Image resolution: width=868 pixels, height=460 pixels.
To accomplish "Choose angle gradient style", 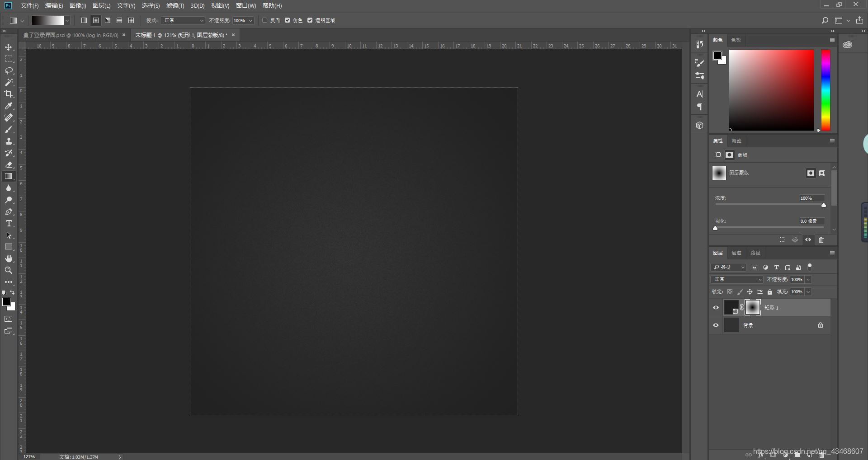I will tap(108, 20).
